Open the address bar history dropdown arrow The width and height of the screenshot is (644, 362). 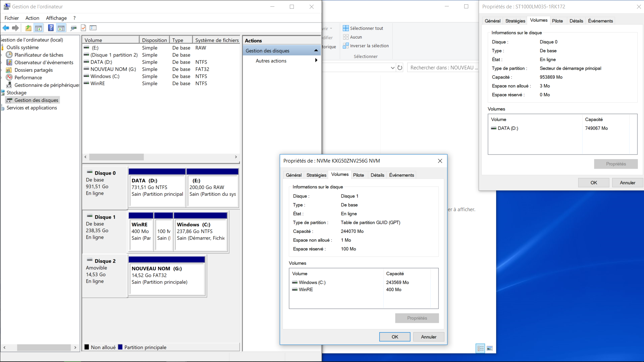[x=393, y=68]
